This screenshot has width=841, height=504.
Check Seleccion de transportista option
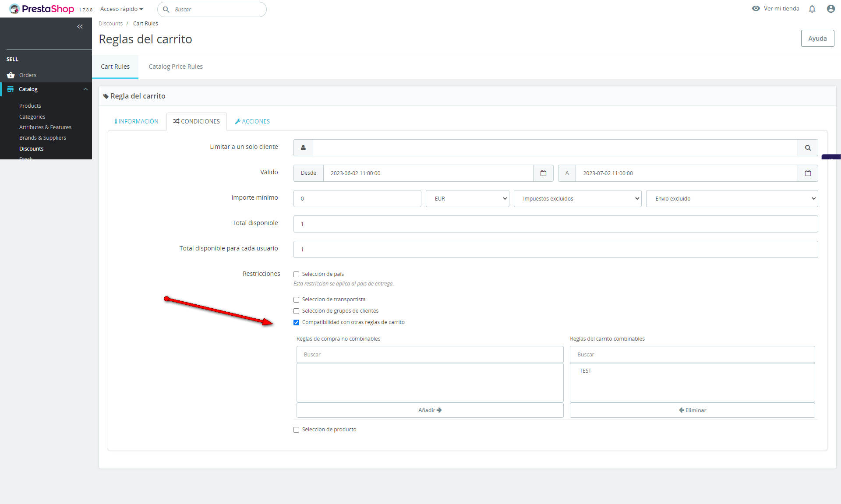(297, 300)
